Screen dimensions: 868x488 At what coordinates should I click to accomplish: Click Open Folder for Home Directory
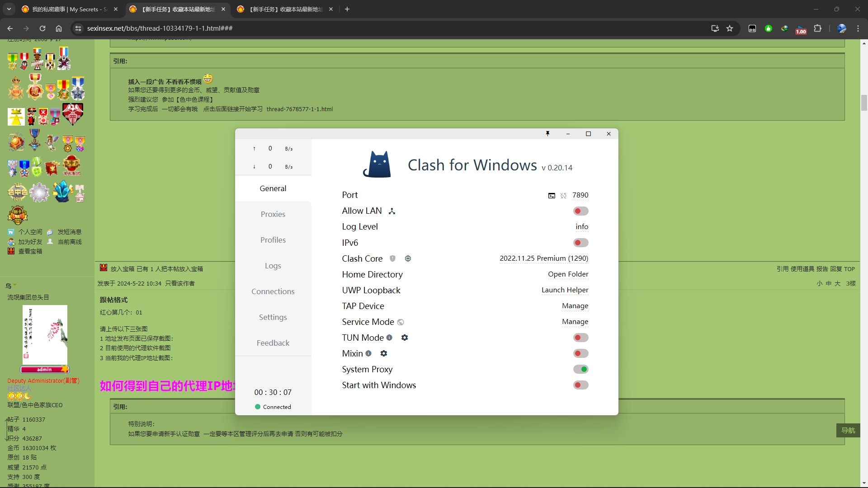(x=568, y=274)
